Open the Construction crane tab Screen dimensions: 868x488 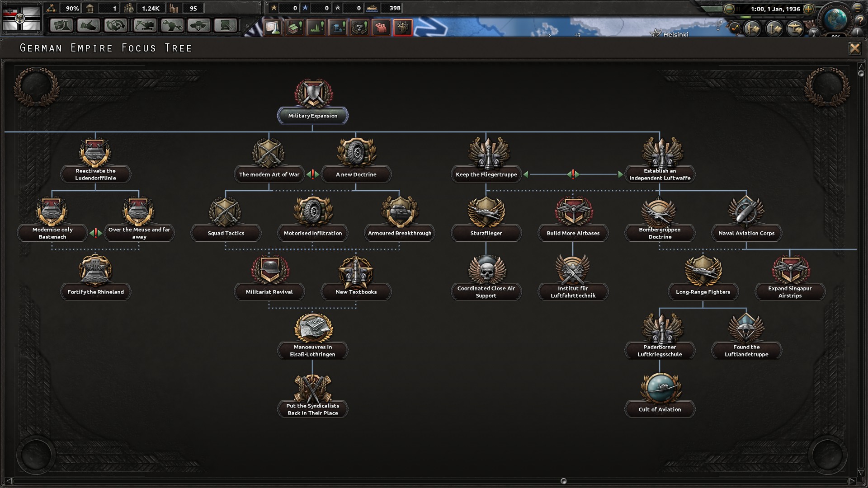(x=144, y=26)
